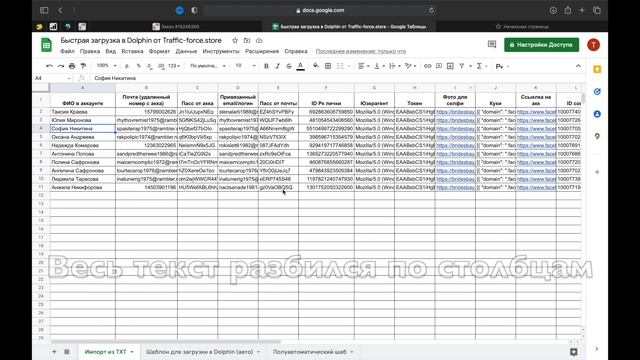Open the Справка menu

tap(296, 51)
